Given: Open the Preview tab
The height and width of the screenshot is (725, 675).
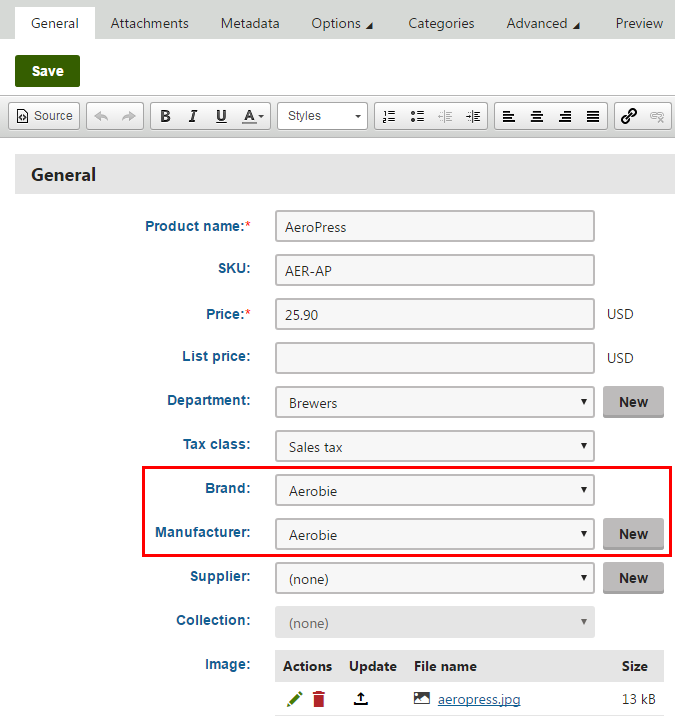Looking at the screenshot, I should (639, 23).
